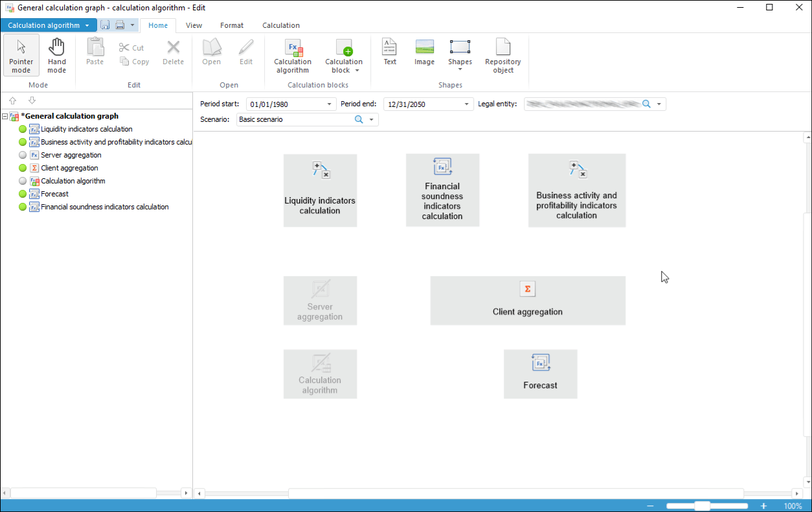Open the Period start date dropdown
812x512 pixels.
pos(329,104)
